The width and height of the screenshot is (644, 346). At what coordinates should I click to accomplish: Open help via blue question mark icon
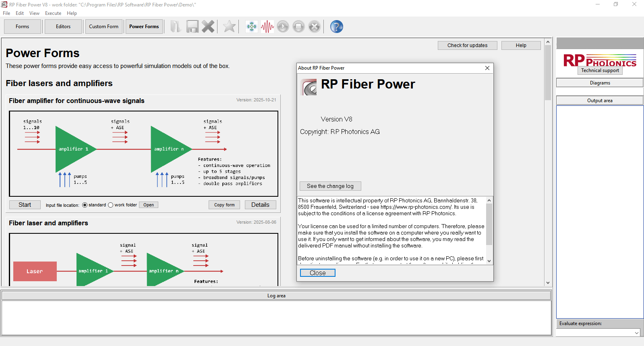coord(336,27)
